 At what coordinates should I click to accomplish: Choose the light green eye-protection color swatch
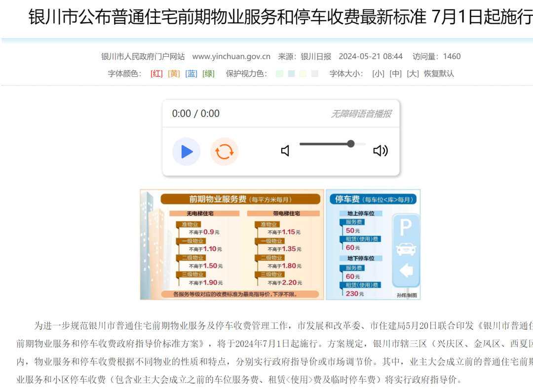click(x=279, y=74)
